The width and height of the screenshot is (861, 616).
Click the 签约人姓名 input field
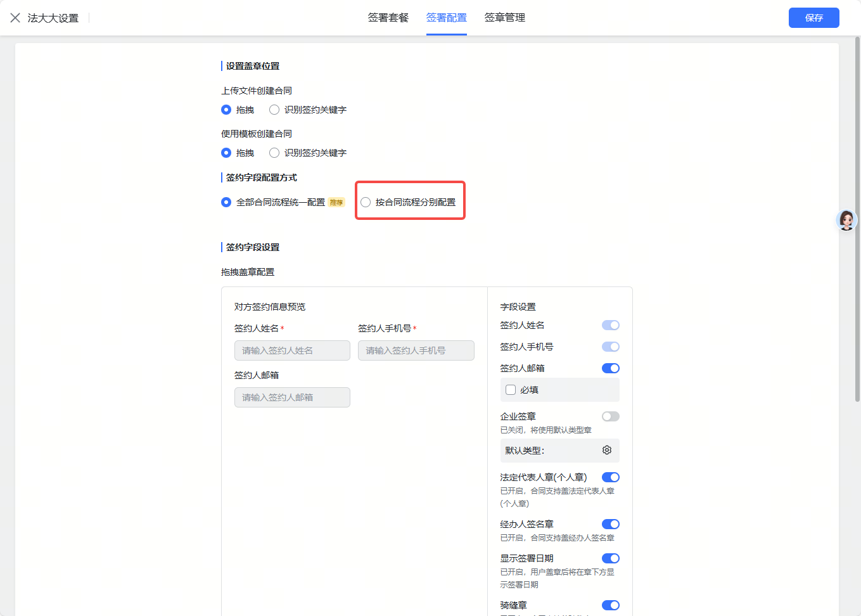pyautogui.click(x=292, y=350)
